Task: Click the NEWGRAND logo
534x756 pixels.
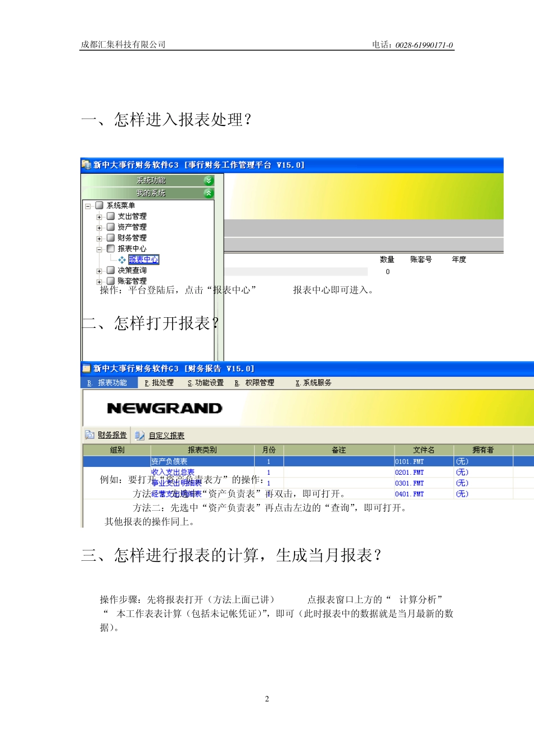Action: tap(165, 408)
